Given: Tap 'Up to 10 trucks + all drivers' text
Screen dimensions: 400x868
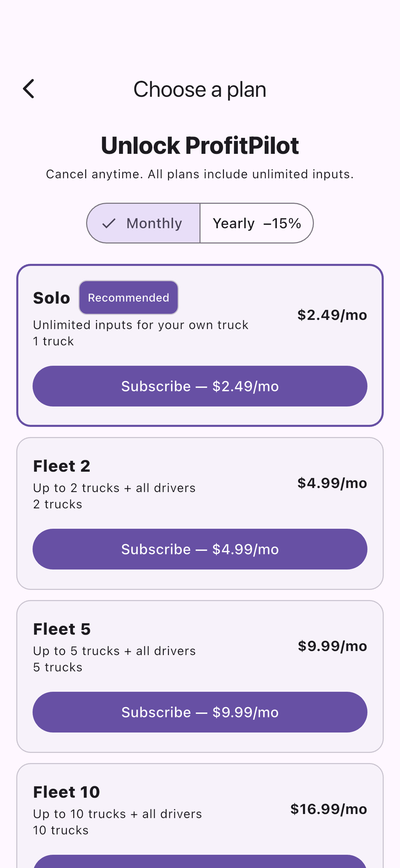Looking at the screenshot, I should click(117, 814).
